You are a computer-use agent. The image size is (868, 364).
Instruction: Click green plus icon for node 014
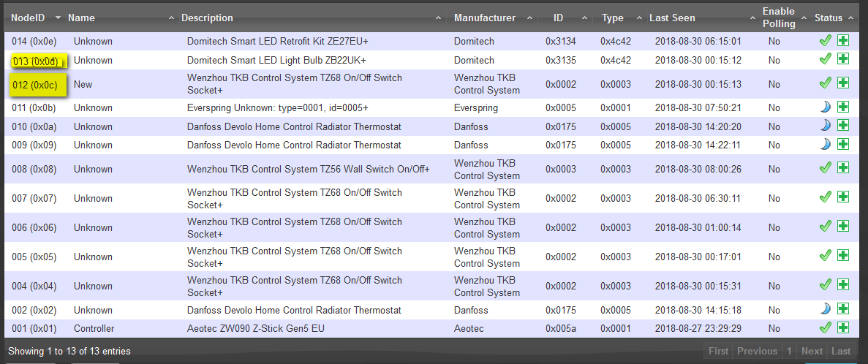click(x=842, y=40)
